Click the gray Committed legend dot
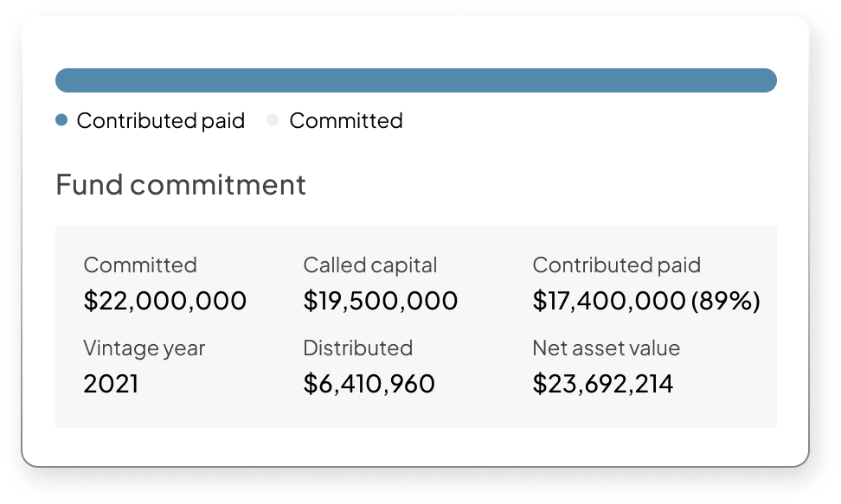The width and height of the screenshot is (841, 504). pyautogui.click(x=273, y=120)
